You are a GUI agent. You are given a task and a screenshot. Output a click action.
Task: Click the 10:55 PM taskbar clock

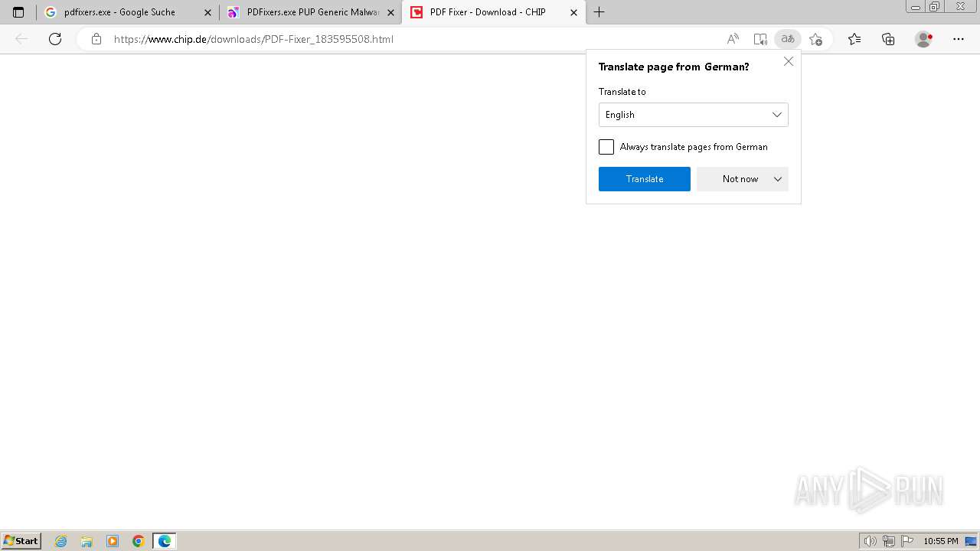coord(941,541)
